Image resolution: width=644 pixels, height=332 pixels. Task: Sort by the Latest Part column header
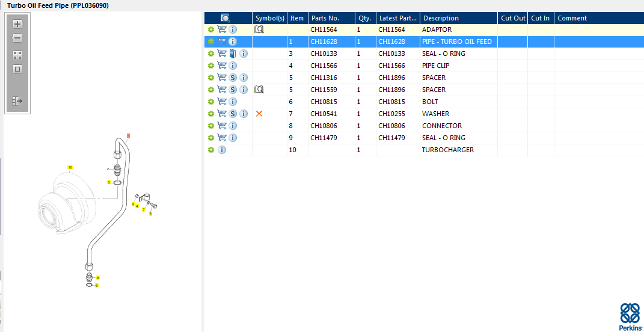[x=398, y=18]
